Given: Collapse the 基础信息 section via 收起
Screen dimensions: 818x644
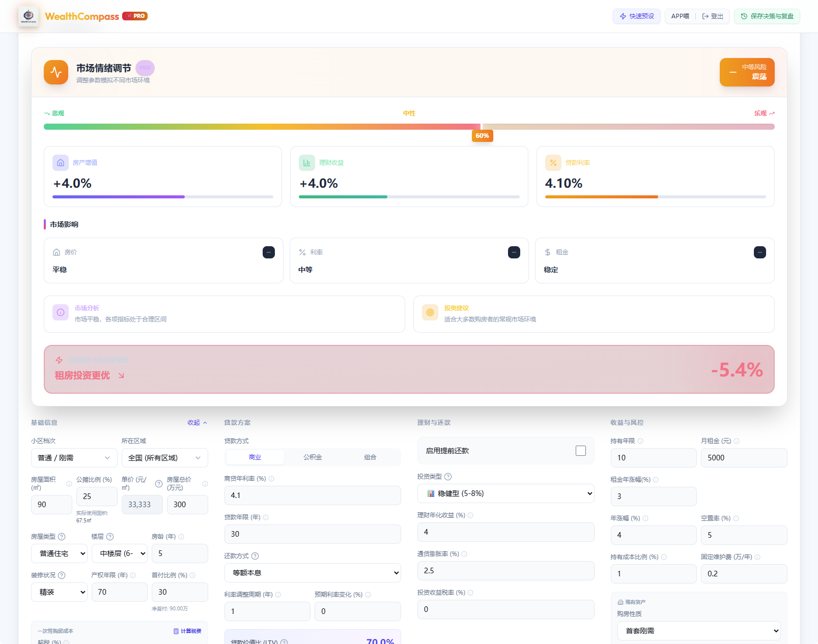Looking at the screenshot, I should [197, 423].
